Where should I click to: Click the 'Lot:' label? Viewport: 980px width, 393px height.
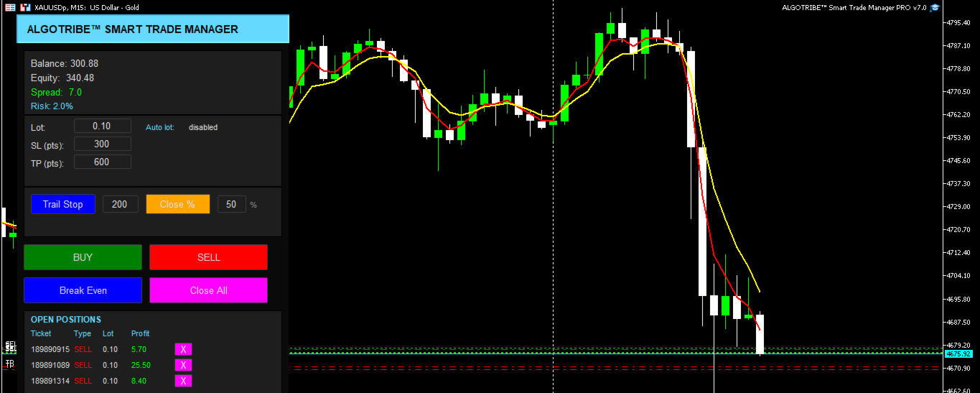tap(38, 127)
